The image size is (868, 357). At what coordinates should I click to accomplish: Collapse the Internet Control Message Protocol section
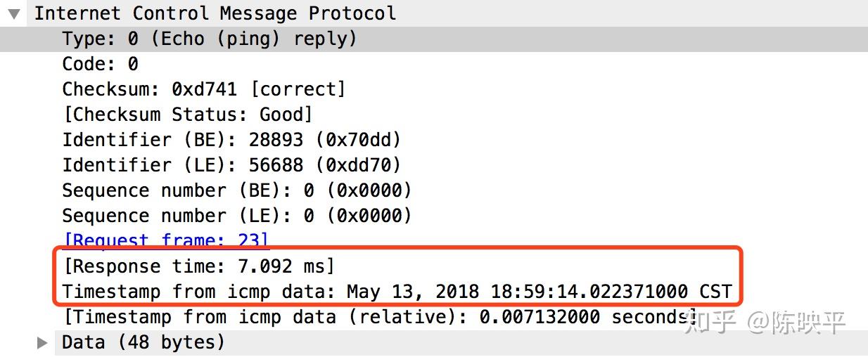click(14, 13)
